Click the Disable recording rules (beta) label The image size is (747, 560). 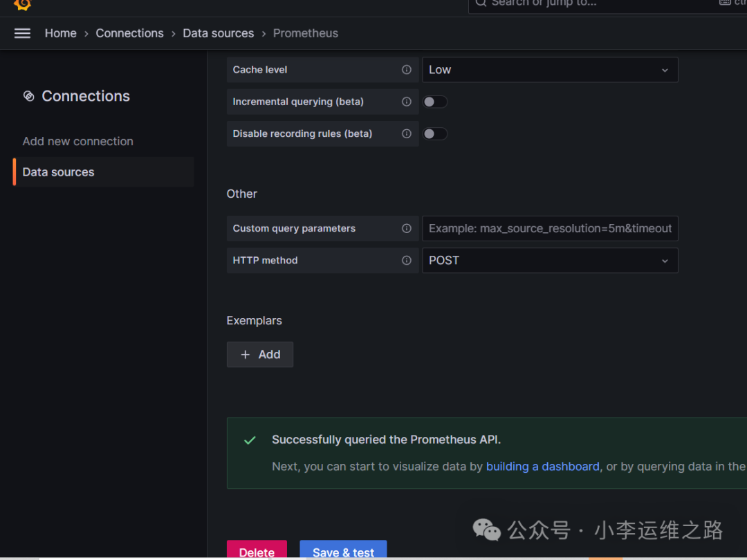[x=302, y=133]
